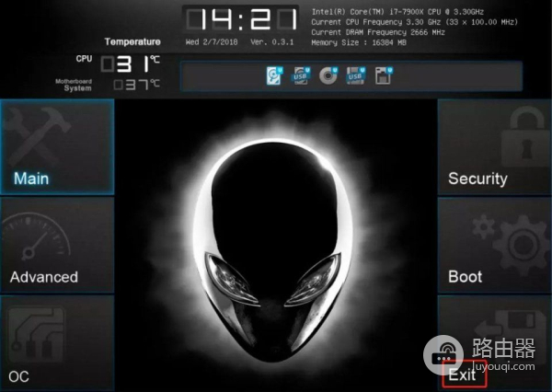
Task: Open the Boot settings tile
Action: 494,245
